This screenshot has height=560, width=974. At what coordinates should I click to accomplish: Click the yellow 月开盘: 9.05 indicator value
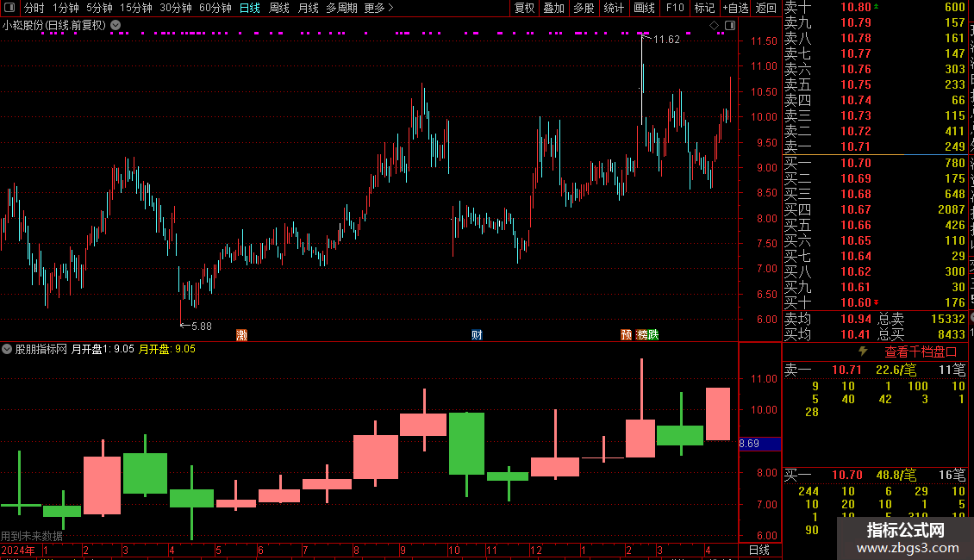(166, 349)
